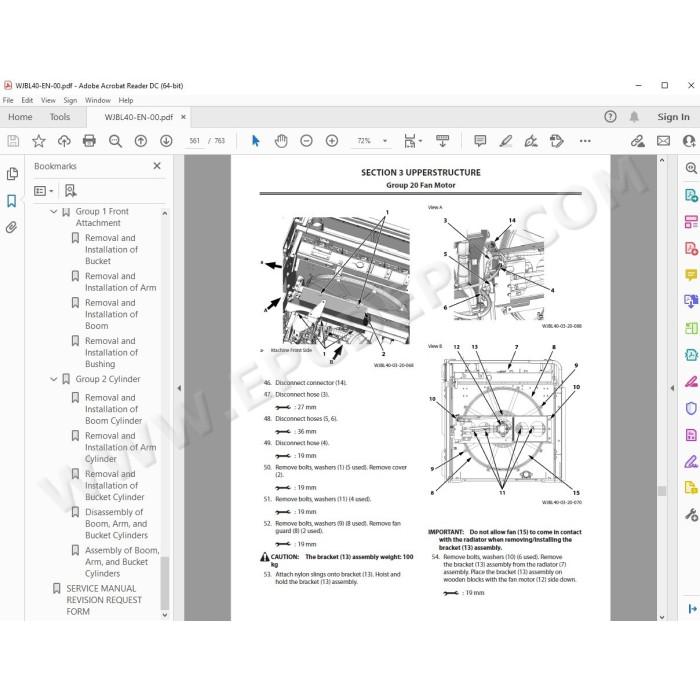Go to next page arrow
Viewport: 700px width, 700px height.
[166, 141]
